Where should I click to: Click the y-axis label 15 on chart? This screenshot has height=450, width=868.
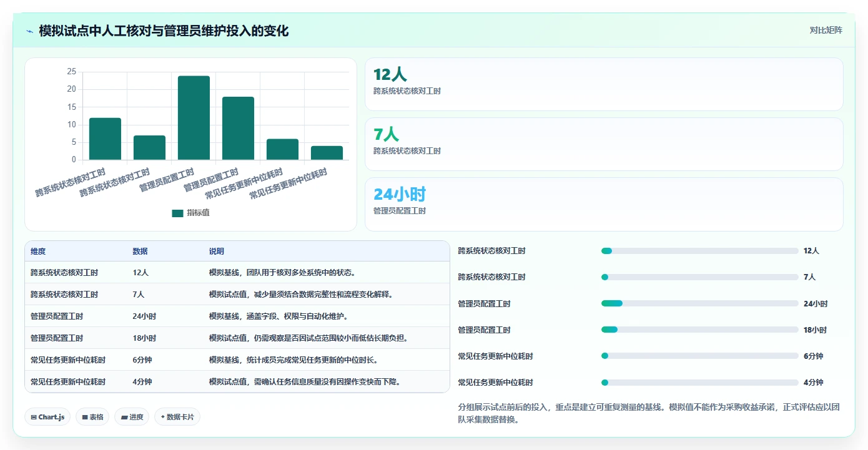point(71,107)
